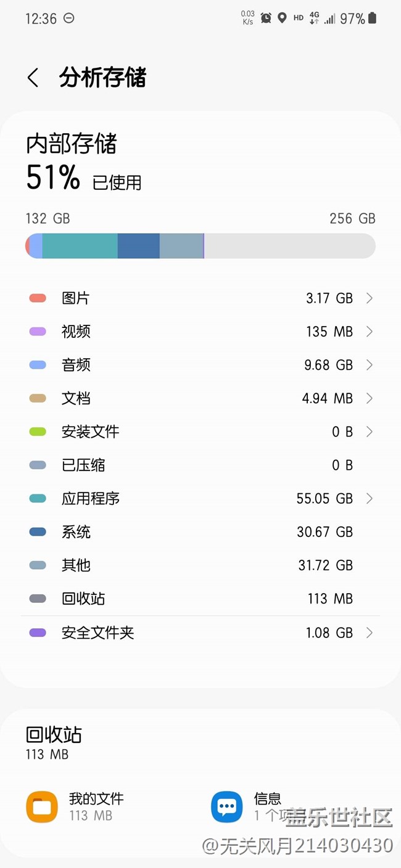Expand the Images (图片) category chevron
The height and width of the screenshot is (868, 401).
pyautogui.click(x=370, y=298)
